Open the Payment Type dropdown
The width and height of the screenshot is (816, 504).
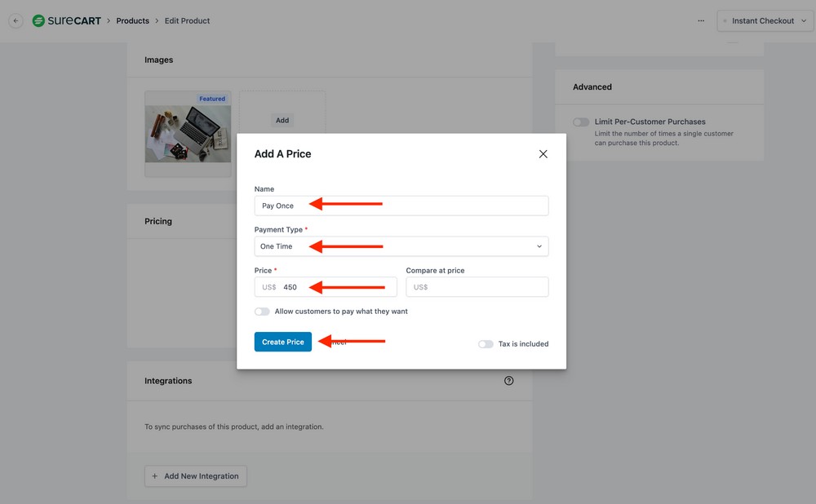pos(401,245)
